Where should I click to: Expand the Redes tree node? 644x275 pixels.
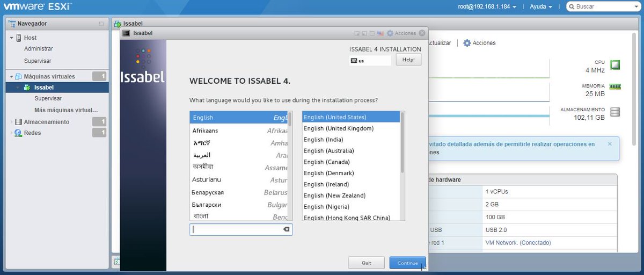coord(12,133)
